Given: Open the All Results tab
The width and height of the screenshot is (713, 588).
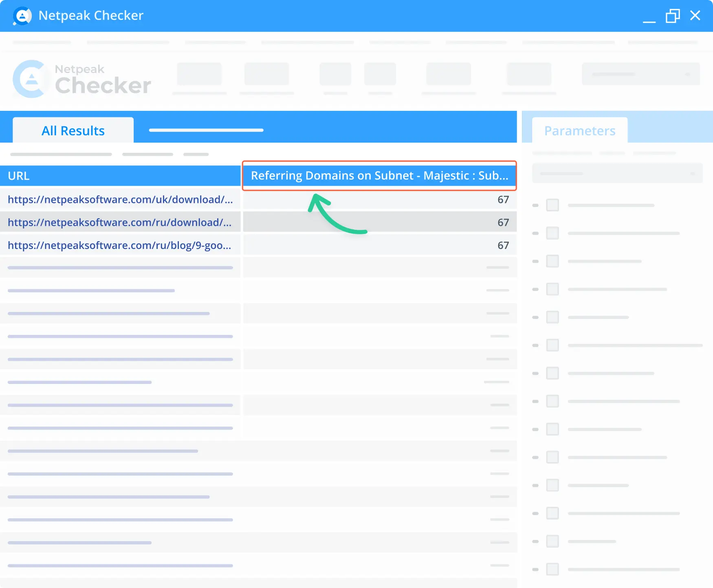Looking at the screenshot, I should (x=73, y=130).
